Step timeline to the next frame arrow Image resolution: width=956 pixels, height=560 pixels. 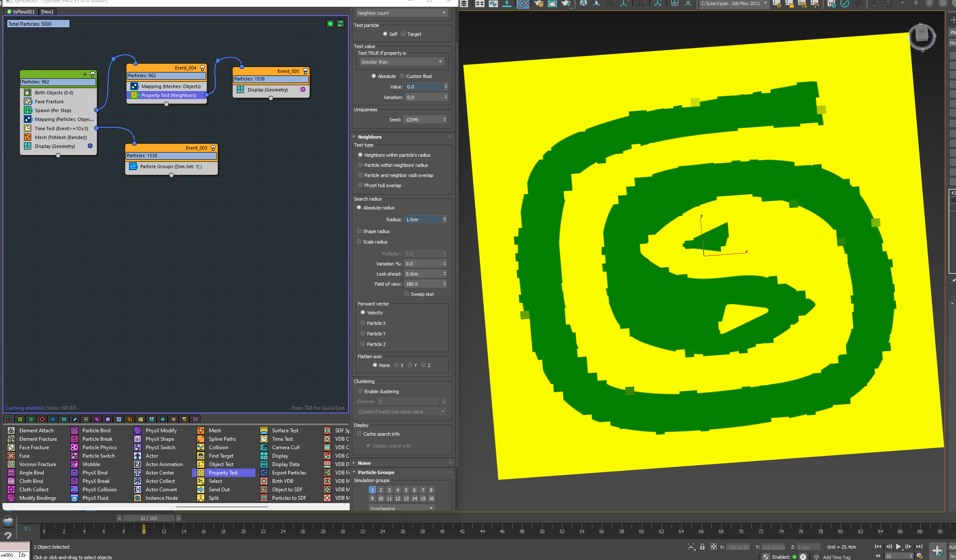[179, 518]
